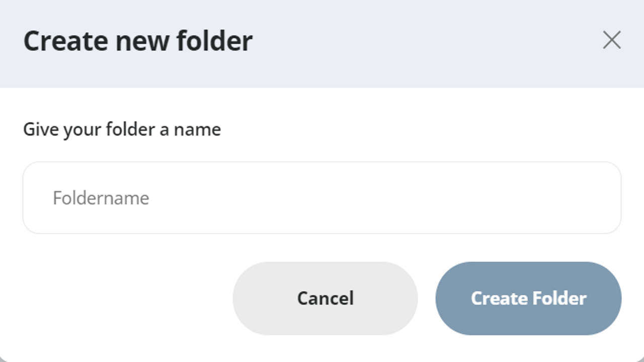Image resolution: width=644 pixels, height=362 pixels.
Task: Place cursor in the Foldername field
Action: [322, 198]
